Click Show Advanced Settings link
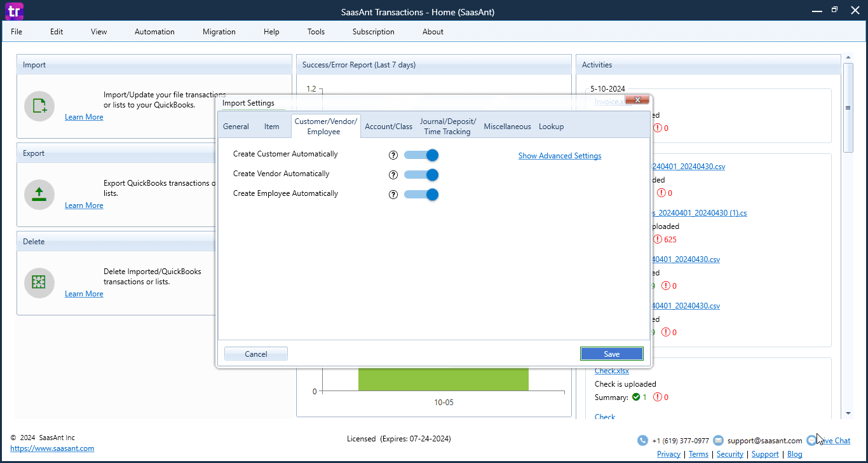Image resolution: width=868 pixels, height=463 pixels. coord(560,156)
